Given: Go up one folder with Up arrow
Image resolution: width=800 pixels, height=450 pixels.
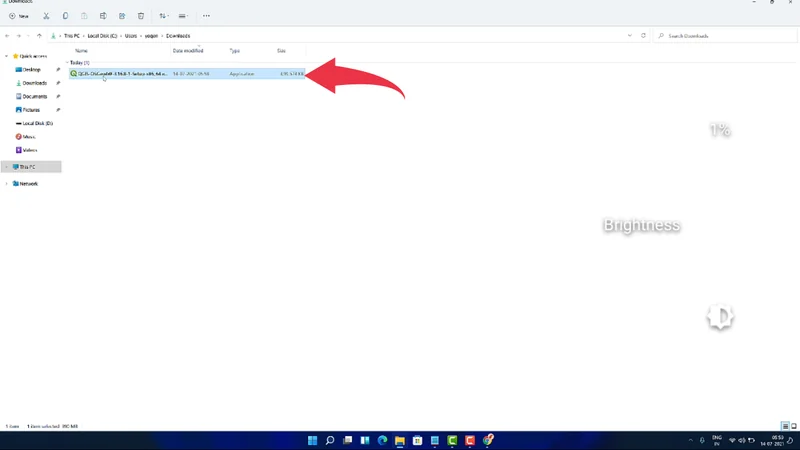Looking at the screenshot, I should (39, 36).
